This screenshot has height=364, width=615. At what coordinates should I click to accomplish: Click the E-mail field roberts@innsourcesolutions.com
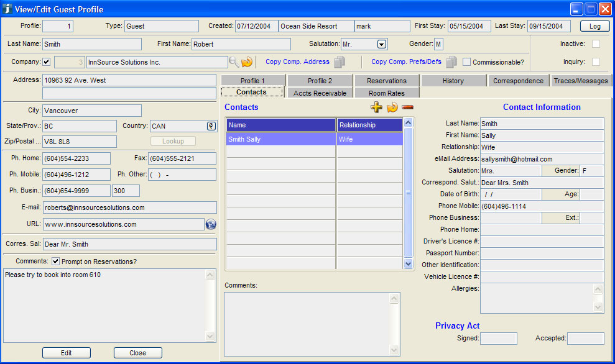[x=129, y=207]
